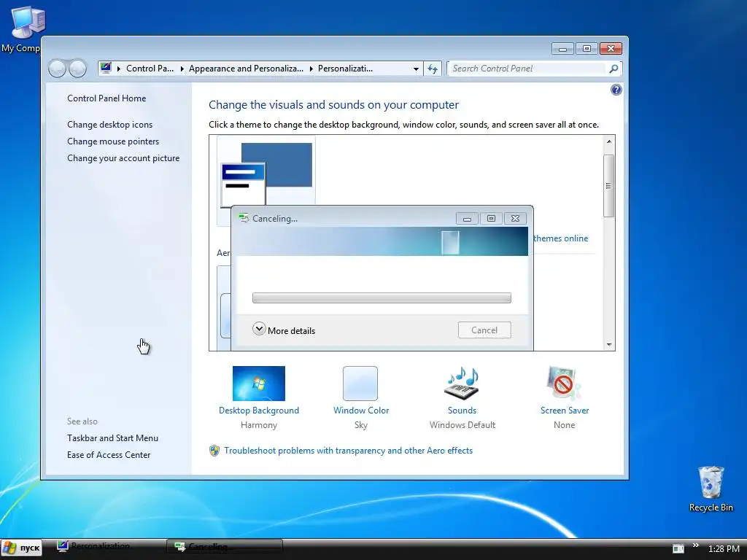Open Change mouse pointers link
This screenshot has width=747, height=560.
click(x=113, y=141)
